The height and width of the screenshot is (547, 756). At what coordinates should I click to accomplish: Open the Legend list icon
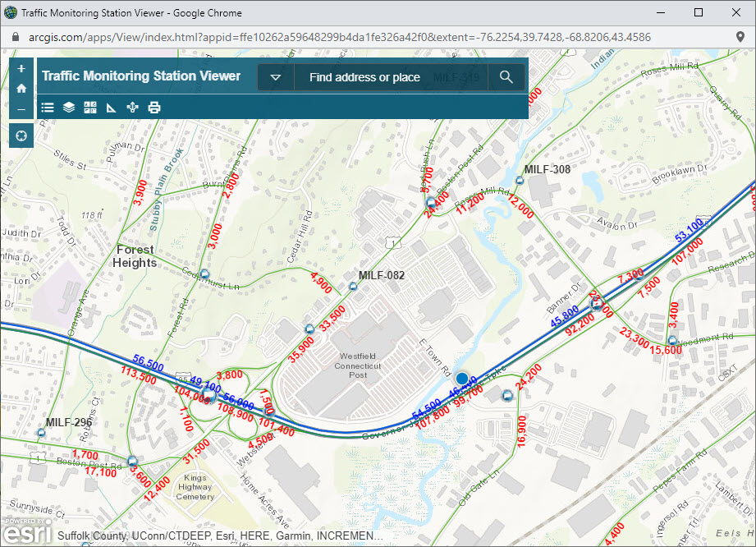(x=48, y=107)
